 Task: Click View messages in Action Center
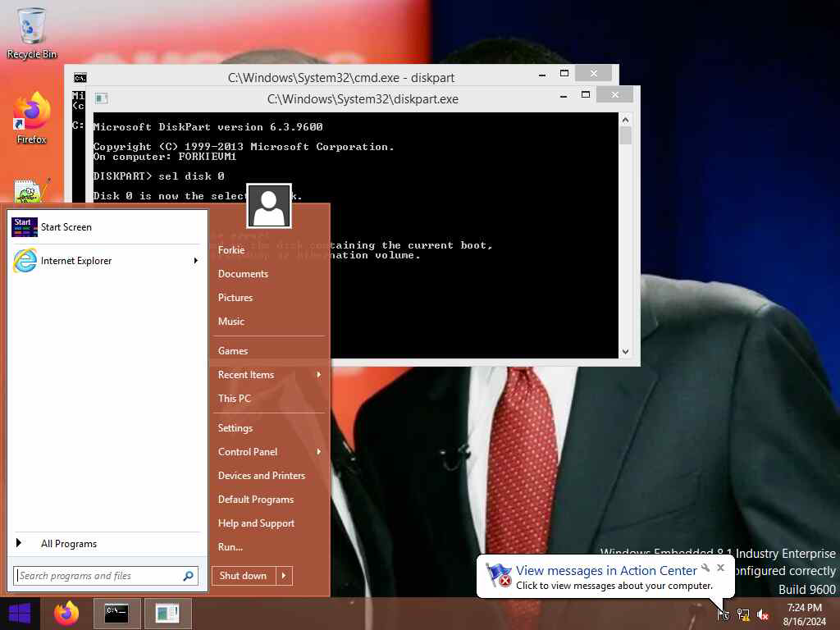pos(605,571)
